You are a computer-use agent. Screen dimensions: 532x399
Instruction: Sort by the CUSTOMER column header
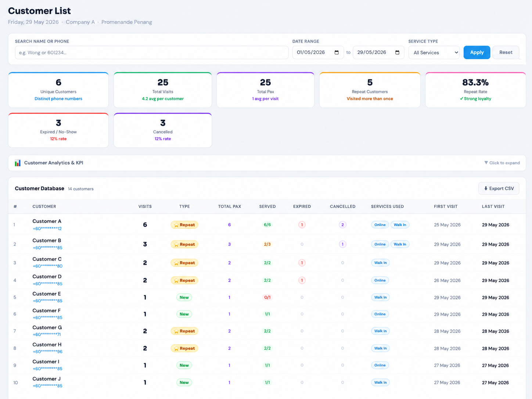coord(44,206)
